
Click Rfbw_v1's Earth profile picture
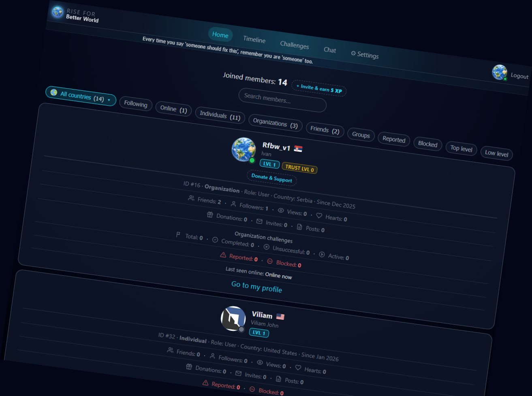244,149
